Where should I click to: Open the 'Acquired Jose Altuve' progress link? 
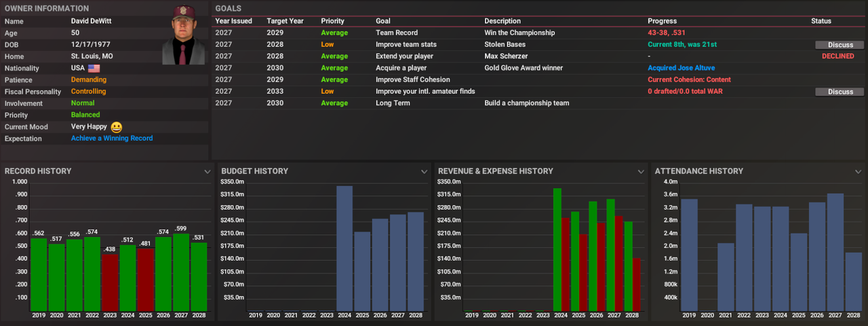(681, 68)
